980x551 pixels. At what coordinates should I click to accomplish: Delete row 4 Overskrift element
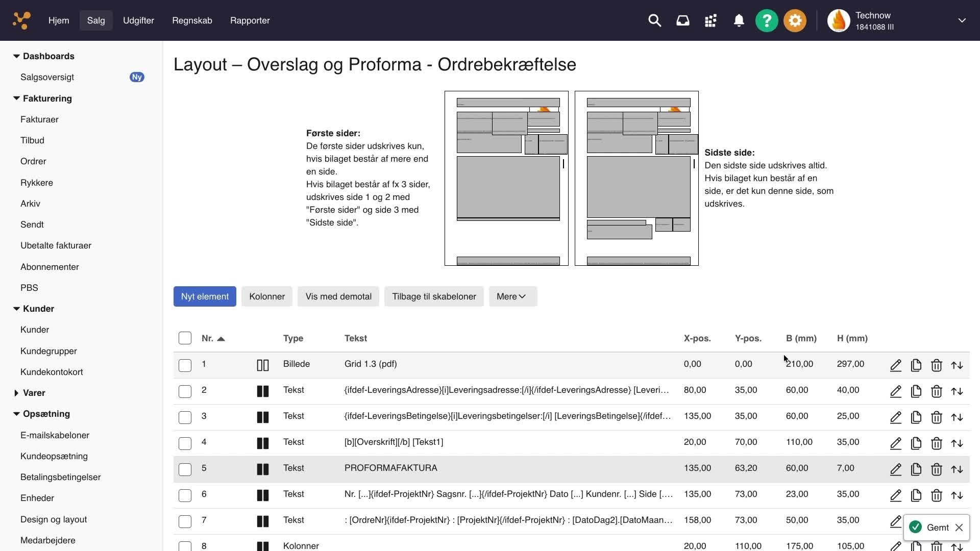(x=936, y=443)
